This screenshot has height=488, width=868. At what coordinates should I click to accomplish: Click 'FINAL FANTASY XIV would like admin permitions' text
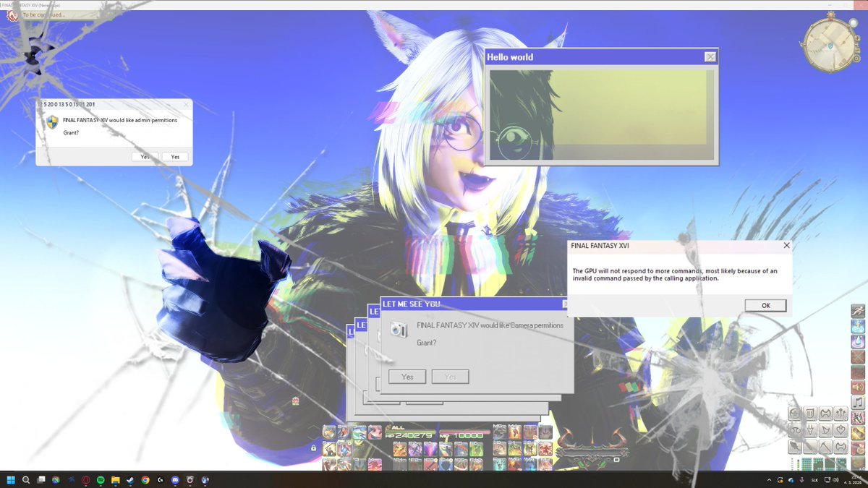[119, 120]
